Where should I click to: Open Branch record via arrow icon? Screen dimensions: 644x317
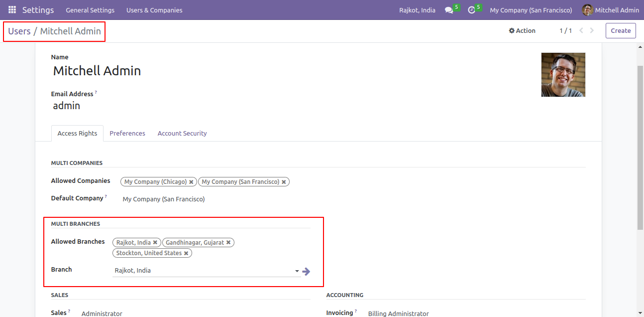click(x=306, y=271)
